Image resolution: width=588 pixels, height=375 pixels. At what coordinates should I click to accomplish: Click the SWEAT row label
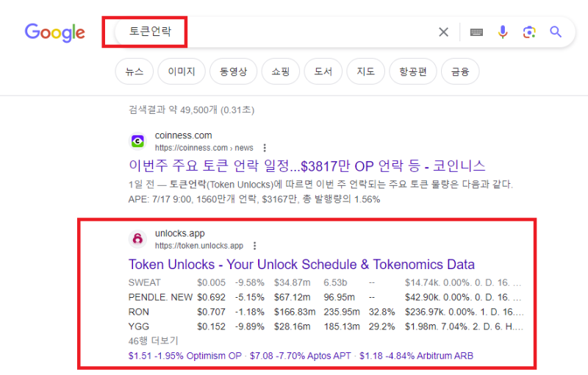144,282
